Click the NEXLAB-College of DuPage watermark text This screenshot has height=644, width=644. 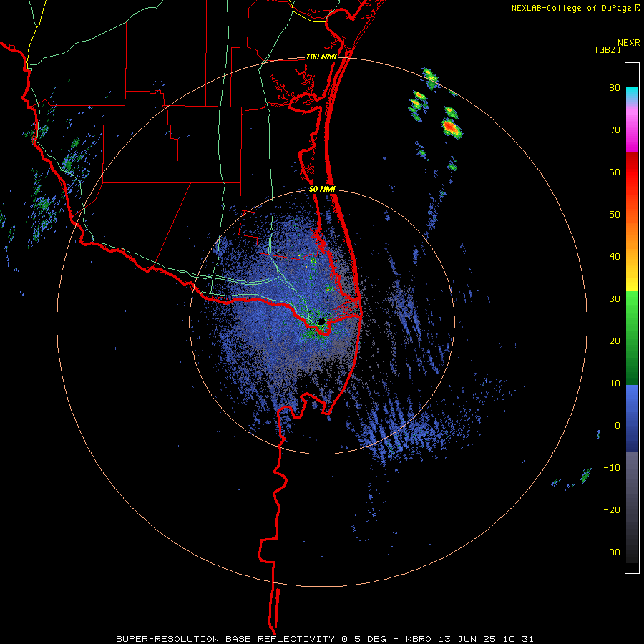tap(572, 8)
